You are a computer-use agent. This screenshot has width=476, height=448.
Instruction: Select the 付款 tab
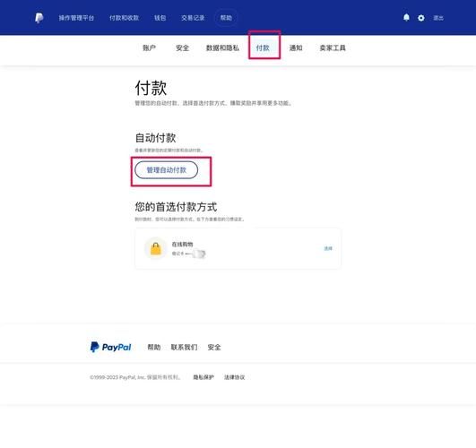[263, 48]
